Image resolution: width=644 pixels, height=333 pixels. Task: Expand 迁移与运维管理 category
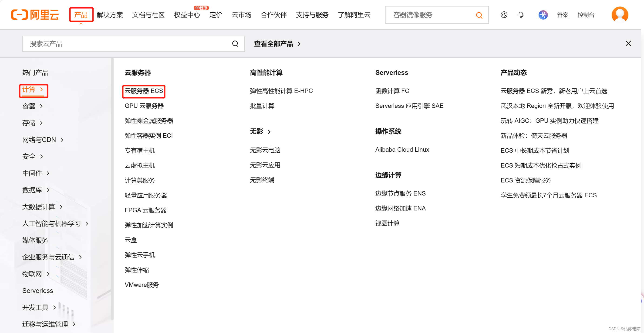click(x=49, y=324)
